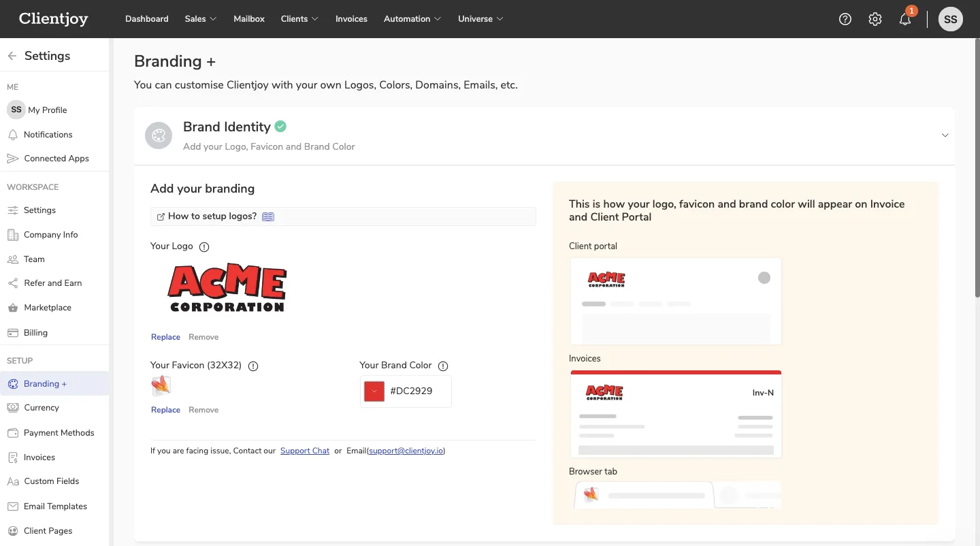Screen dimensions: 980x546
Task: Click the Brand Identity heading
Action: point(227,127)
